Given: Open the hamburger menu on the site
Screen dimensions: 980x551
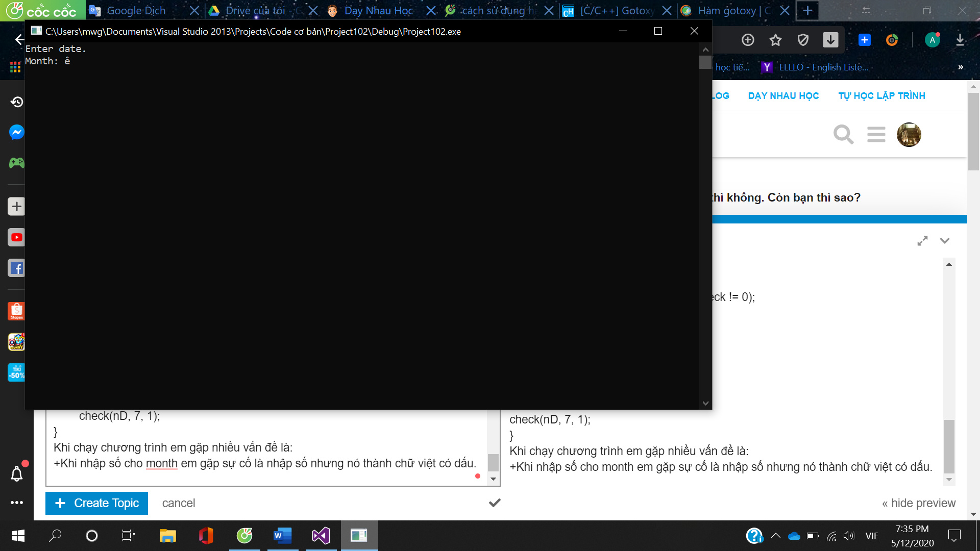Looking at the screenshot, I should click(x=876, y=135).
